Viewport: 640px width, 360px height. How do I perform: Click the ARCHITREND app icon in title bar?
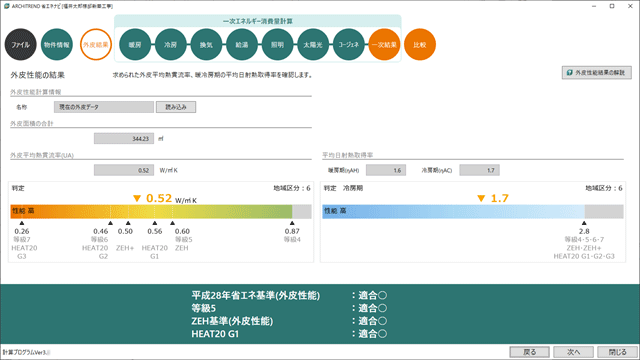6,6
